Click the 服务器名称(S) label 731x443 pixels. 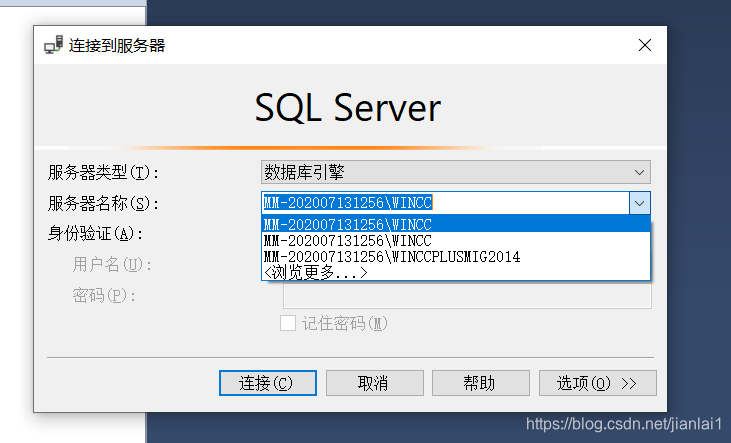pos(103,203)
